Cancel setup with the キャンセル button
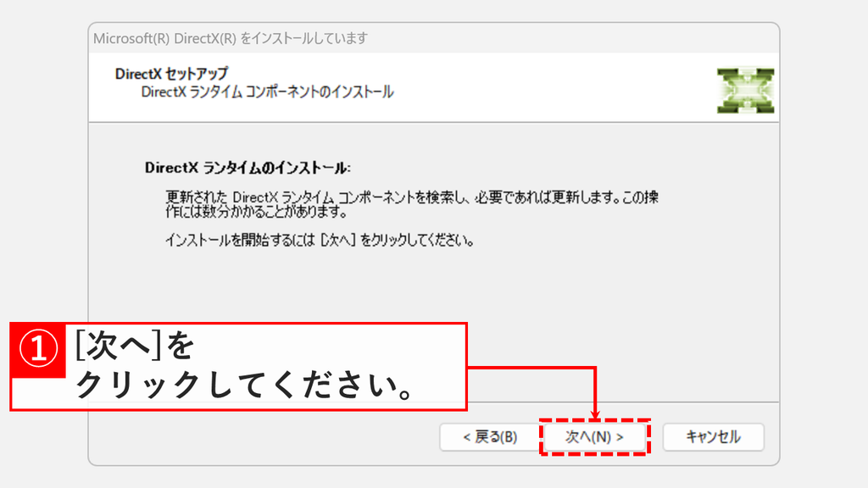Image resolution: width=868 pixels, height=488 pixels. pos(713,437)
